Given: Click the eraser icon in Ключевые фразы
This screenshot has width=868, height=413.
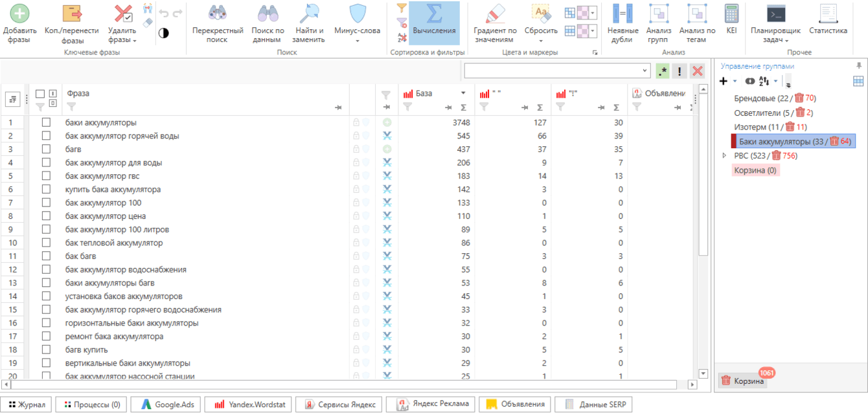Looking at the screenshot, I should tap(147, 22).
